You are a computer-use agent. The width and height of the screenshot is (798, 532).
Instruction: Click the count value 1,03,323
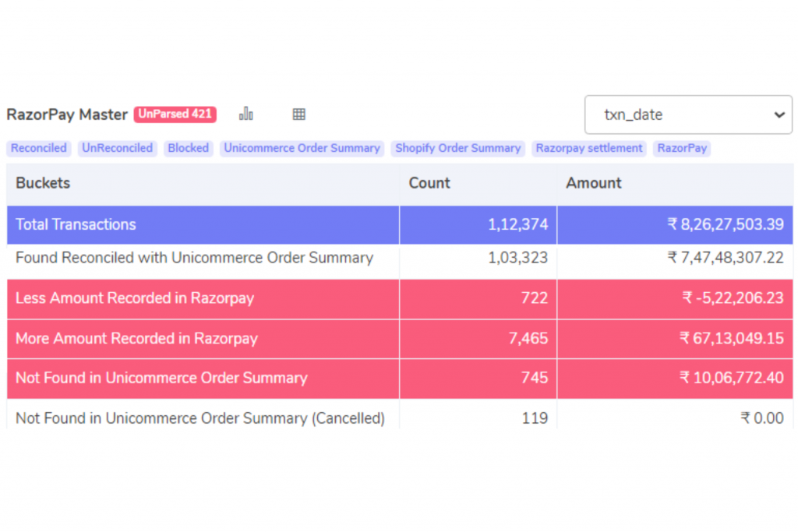tap(518, 258)
